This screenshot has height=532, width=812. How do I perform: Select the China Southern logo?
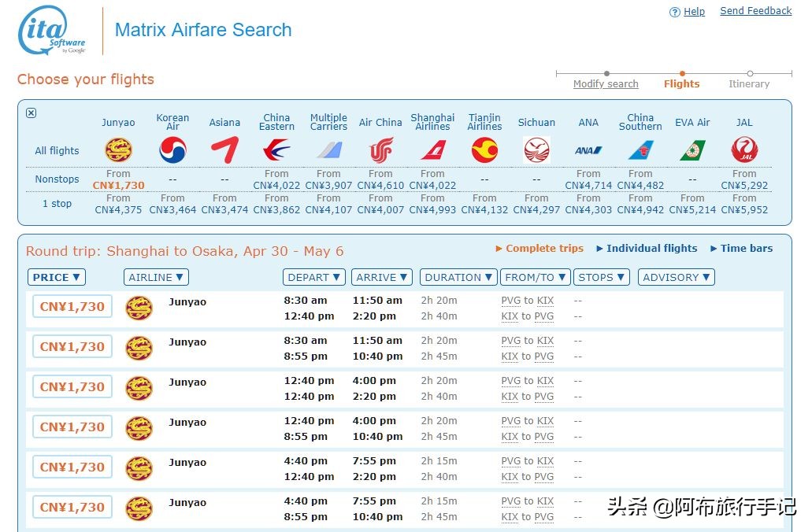click(640, 150)
